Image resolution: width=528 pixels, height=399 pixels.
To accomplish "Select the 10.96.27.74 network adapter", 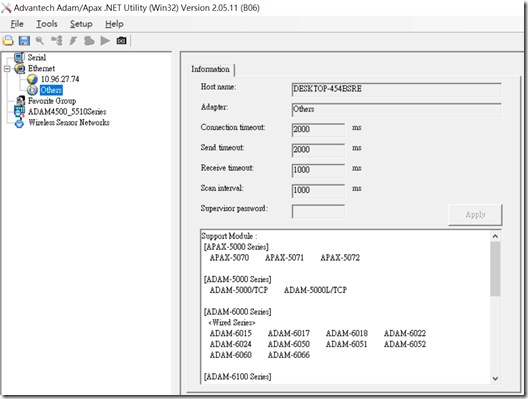I will 60,79.
